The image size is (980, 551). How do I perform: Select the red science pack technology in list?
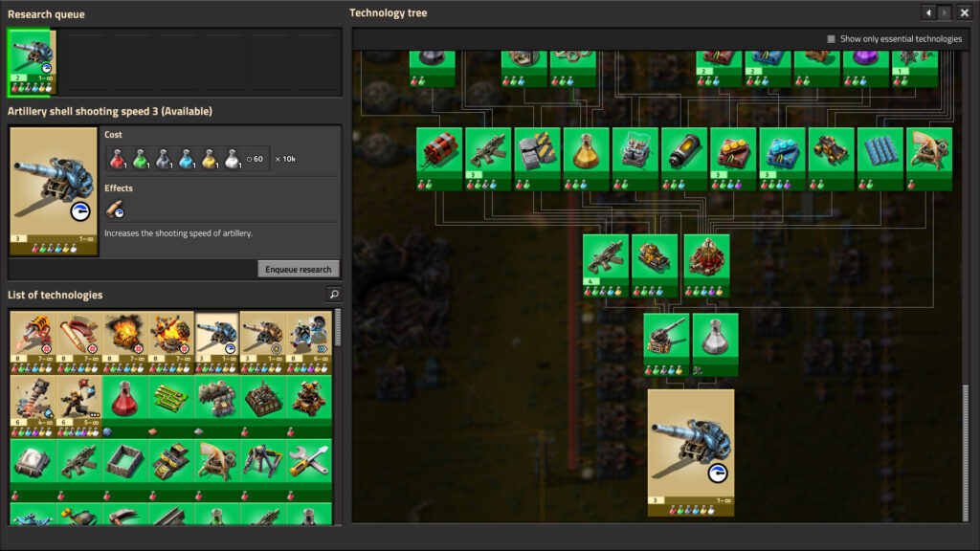click(x=124, y=402)
